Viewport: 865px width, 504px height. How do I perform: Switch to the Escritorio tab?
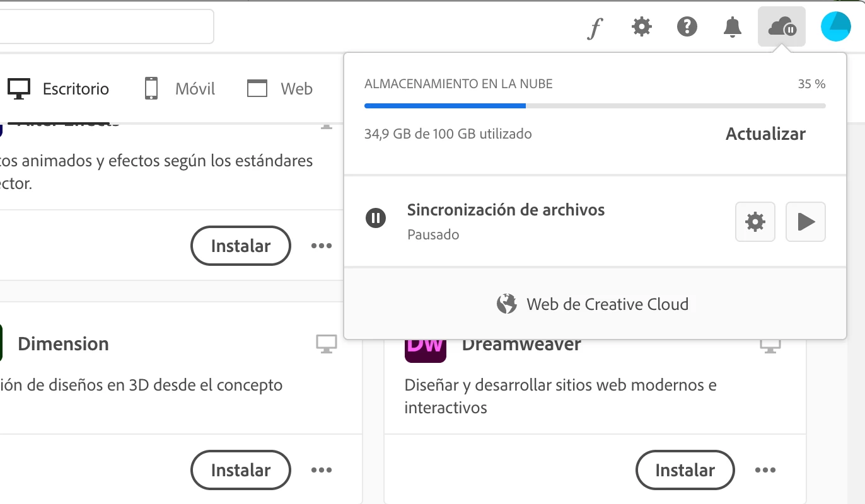coord(59,89)
